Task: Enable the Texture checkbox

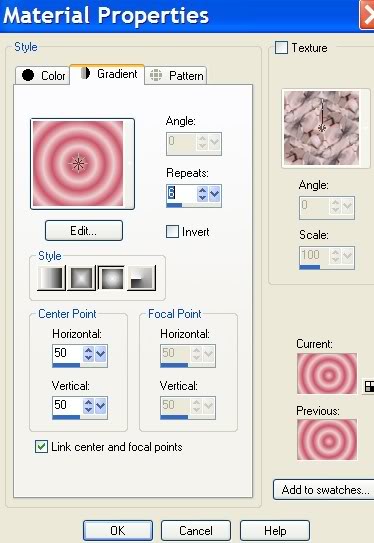Action: (281, 47)
